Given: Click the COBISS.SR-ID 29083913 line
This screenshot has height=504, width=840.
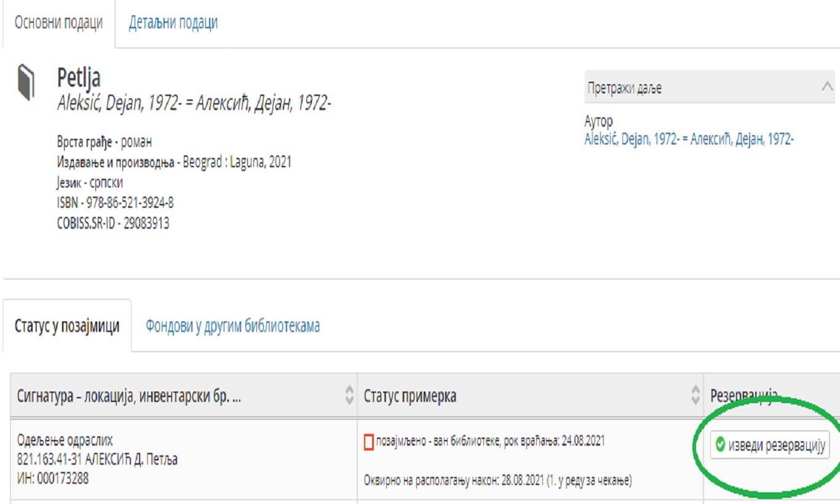Looking at the screenshot, I should coord(113,223).
